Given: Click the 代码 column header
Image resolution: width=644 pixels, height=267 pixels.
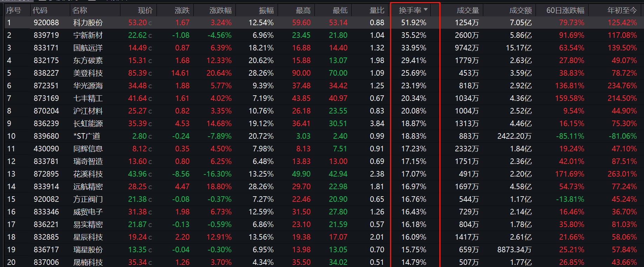Looking at the screenshot, I should [40, 11].
